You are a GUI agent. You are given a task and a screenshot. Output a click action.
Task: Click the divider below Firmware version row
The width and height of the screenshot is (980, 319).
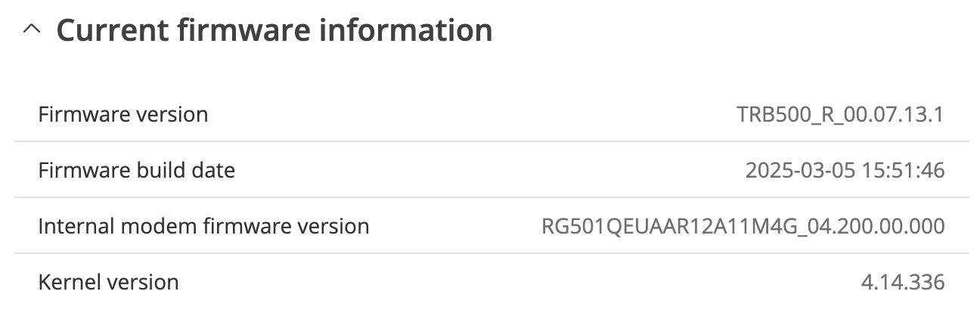(x=492, y=142)
